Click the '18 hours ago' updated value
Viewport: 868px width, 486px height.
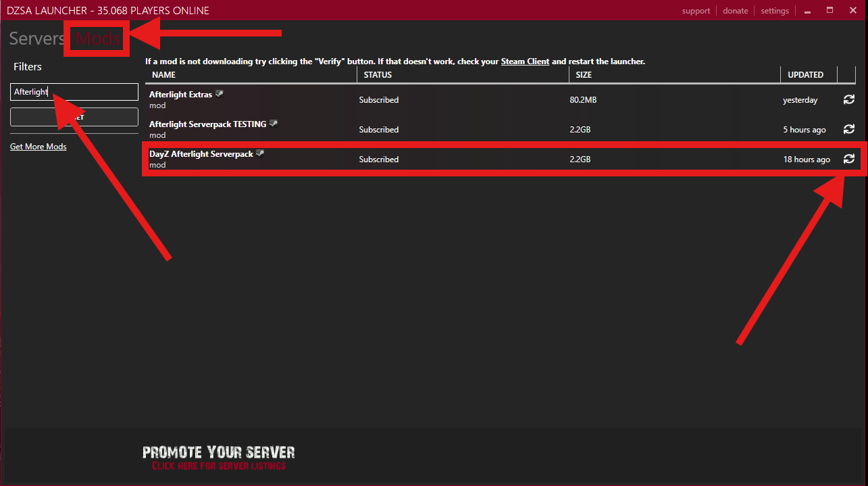click(807, 160)
